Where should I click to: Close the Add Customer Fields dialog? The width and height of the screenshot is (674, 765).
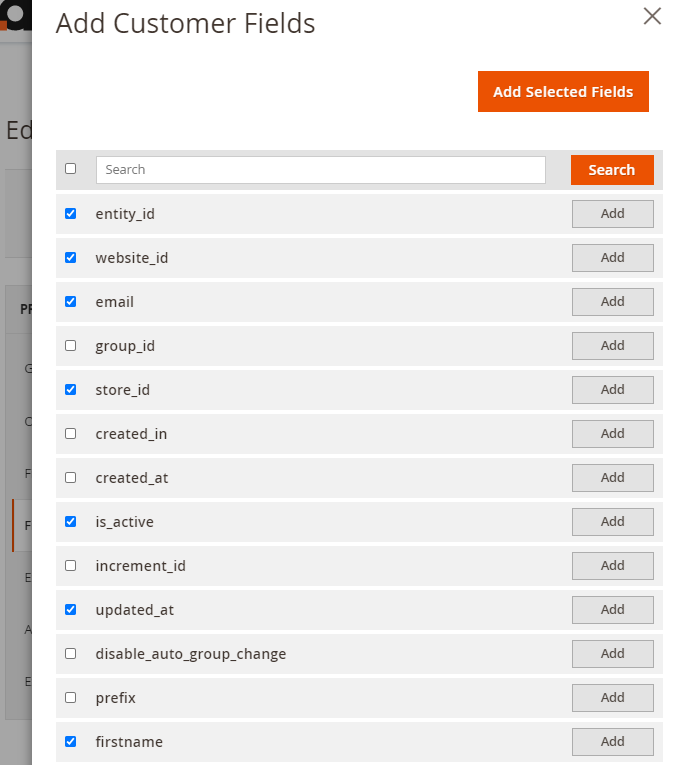[x=652, y=16]
